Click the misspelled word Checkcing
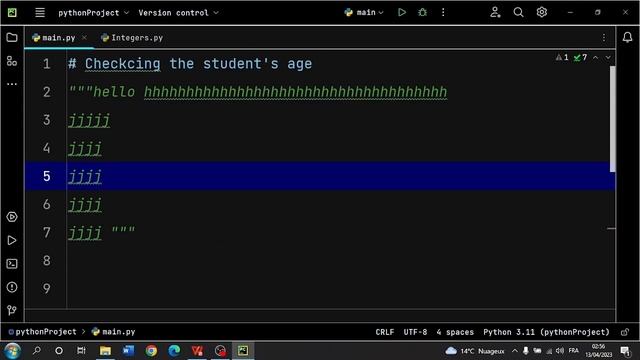The height and width of the screenshot is (360, 640). tap(122, 64)
